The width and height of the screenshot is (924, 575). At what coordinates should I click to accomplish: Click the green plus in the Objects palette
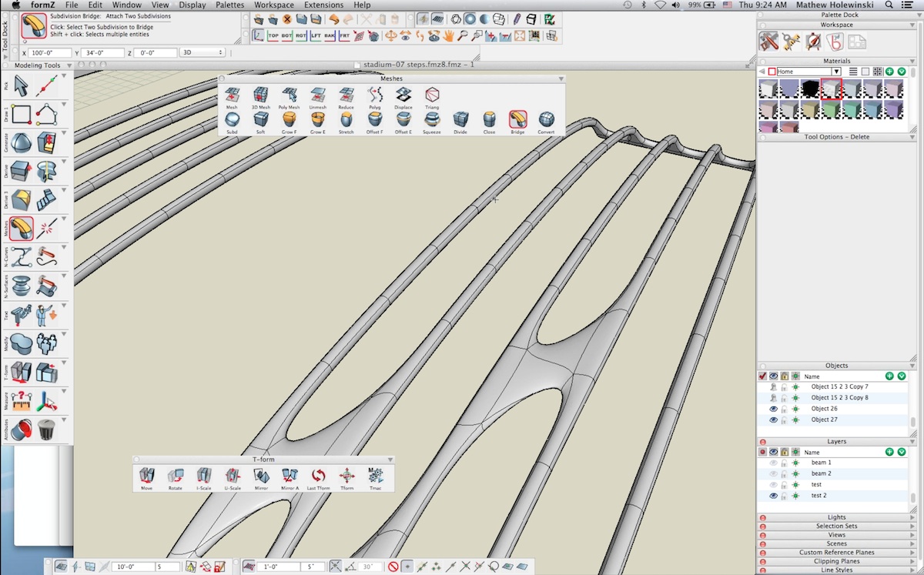point(889,376)
